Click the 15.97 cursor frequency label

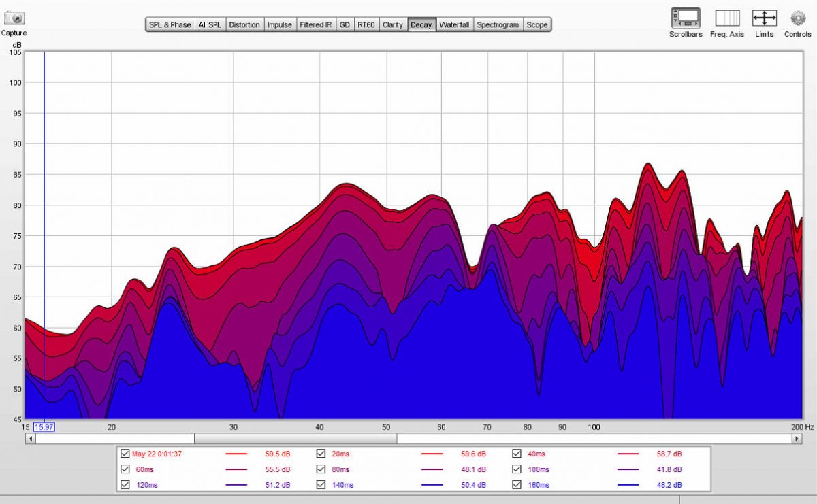point(44,426)
